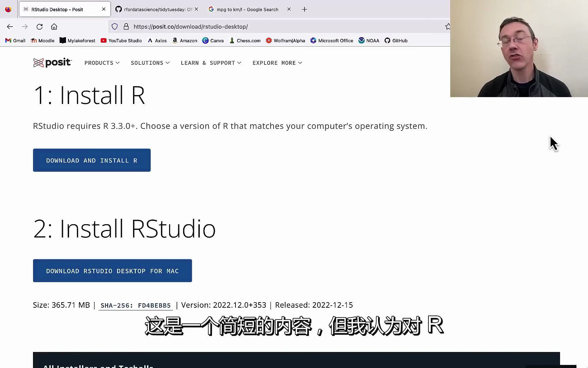Open the NOAA bookmark
Viewport: 588px width, 368px height.
[x=369, y=41]
